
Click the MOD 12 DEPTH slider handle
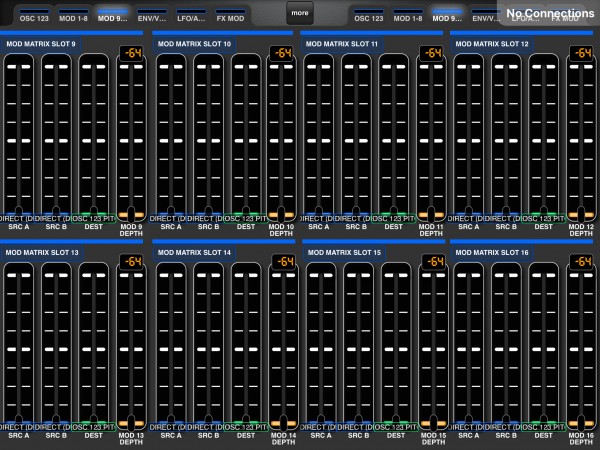tap(581, 215)
